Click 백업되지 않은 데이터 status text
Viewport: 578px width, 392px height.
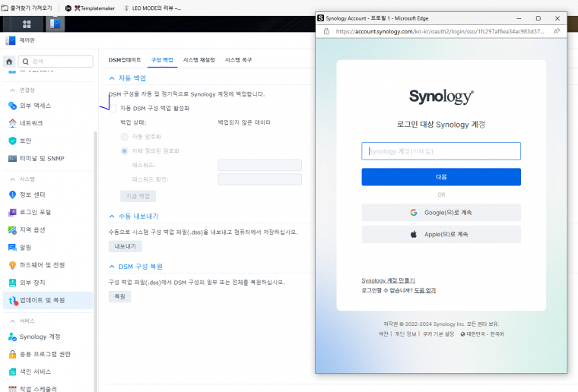coord(244,122)
